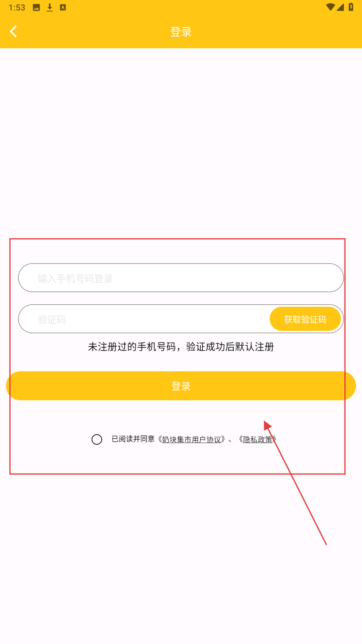Tap the Wi-Fi signal icon
Screen dimensions: 362x644
coord(331,7)
